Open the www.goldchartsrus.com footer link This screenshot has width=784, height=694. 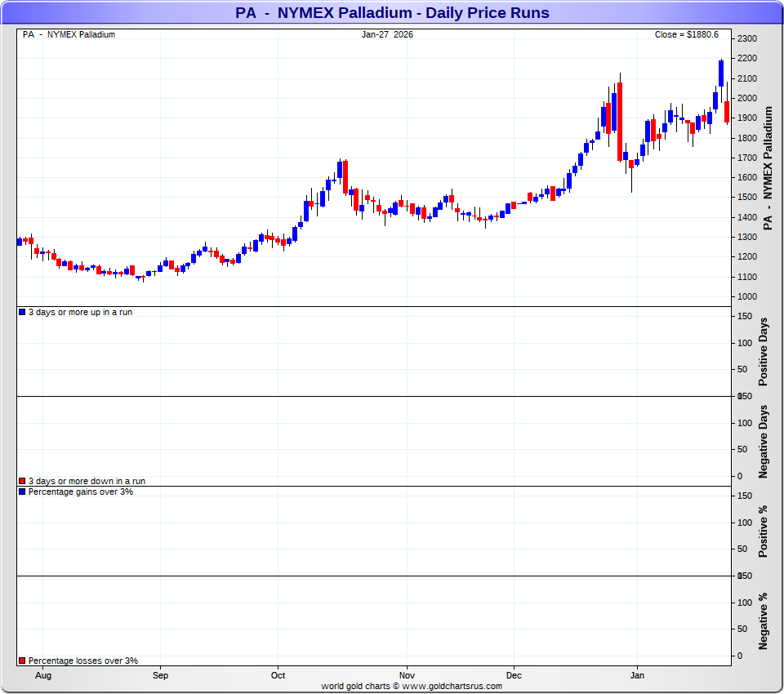(452, 686)
